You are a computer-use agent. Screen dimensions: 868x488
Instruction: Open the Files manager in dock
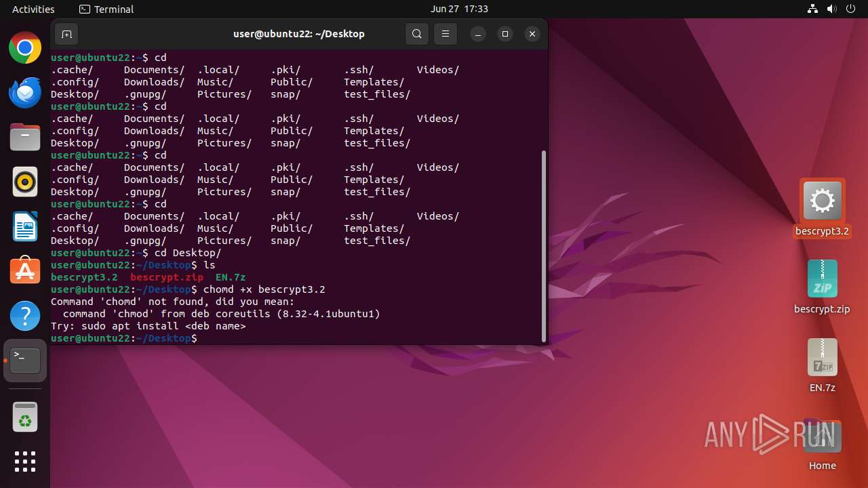pyautogui.click(x=25, y=137)
